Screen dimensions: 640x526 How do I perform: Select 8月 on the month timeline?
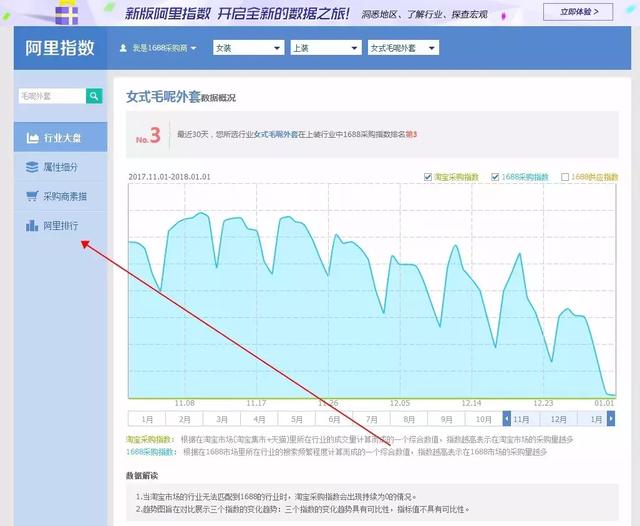[409, 419]
